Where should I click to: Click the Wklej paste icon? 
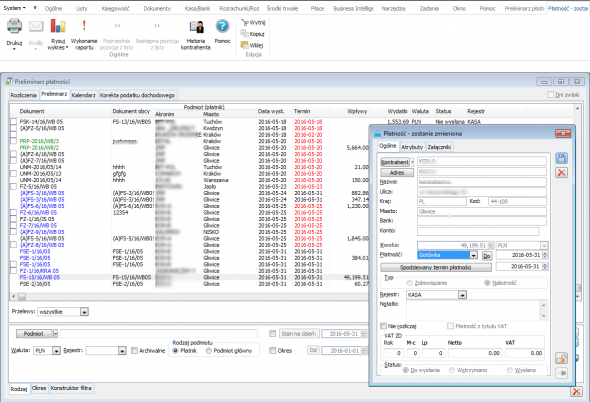tap(245, 45)
